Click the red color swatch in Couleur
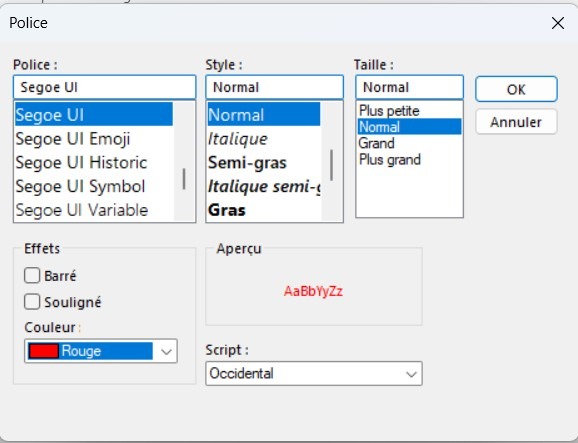 tap(43, 351)
